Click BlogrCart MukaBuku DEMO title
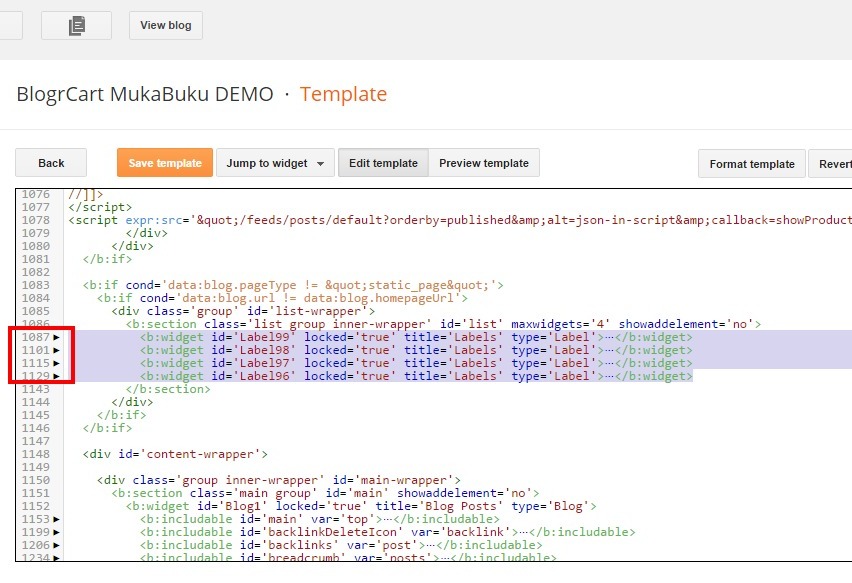 [145, 94]
